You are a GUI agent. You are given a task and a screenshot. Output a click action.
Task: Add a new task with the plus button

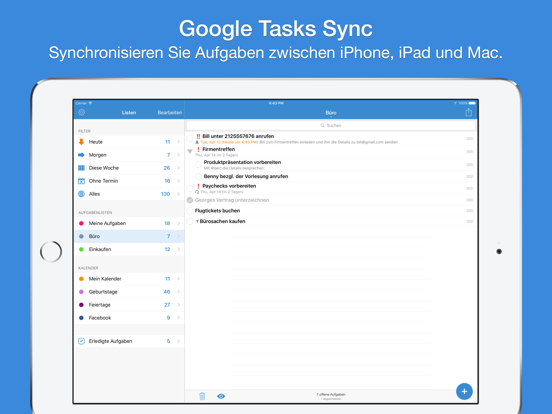(464, 391)
